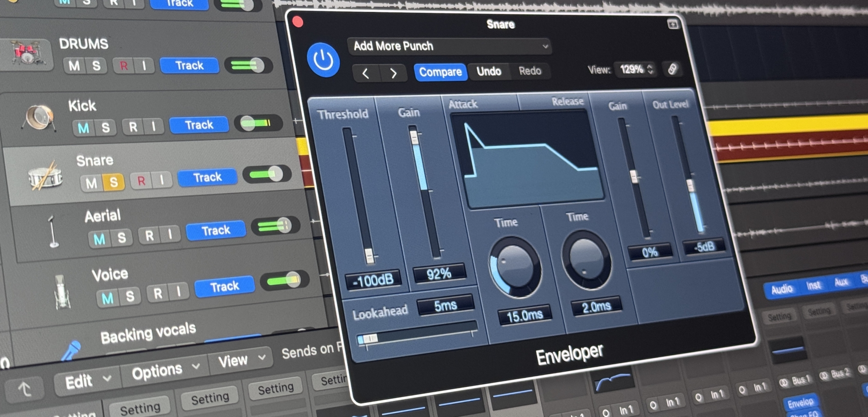868x417 pixels.
Task: Click the 5ms Lookahead value field
Action: coord(445,306)
